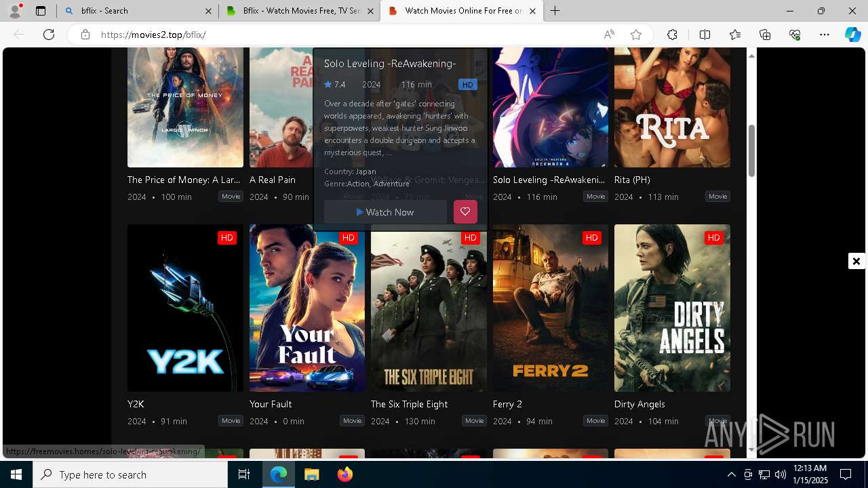Open Solo Leveling anime poster
Screen dimensions: 868x488
click(551, 107)
